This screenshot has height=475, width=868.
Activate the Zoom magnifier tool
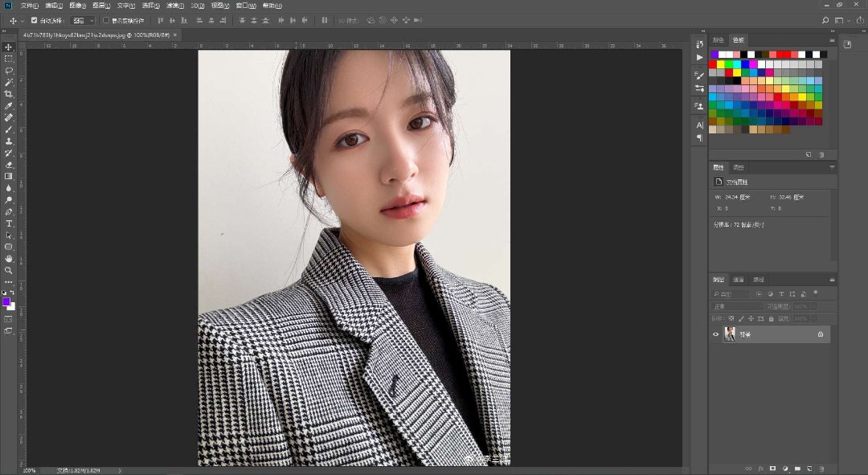9,270
